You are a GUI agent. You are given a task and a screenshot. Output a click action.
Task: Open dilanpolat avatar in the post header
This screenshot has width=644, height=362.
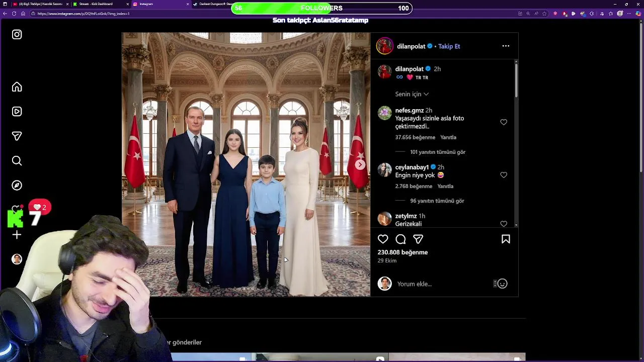(x=385, y=46)
